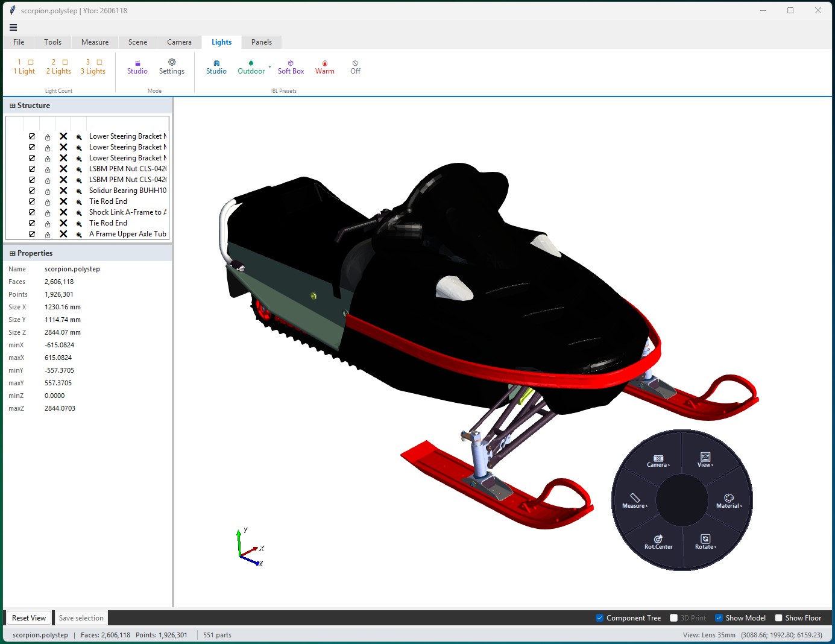Screen dimensions: 835x644
Task: Open Rot.Center in the radial menu
Action: [658, 542]
